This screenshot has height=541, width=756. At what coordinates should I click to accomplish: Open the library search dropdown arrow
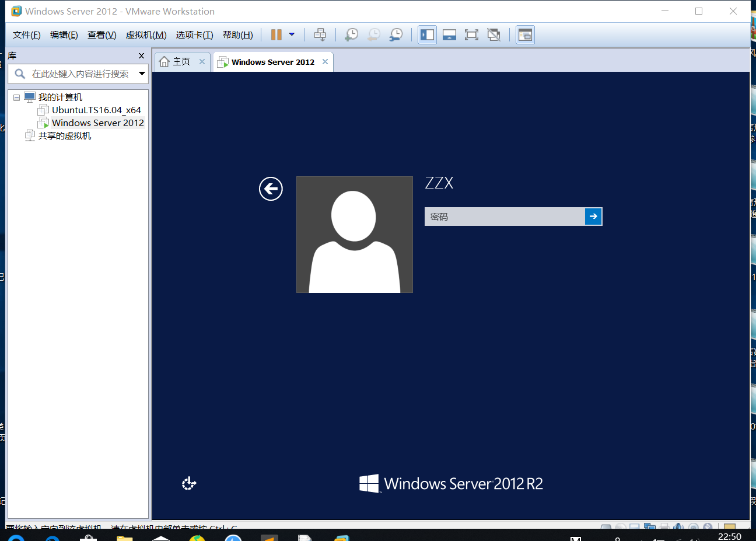(142, 74)
